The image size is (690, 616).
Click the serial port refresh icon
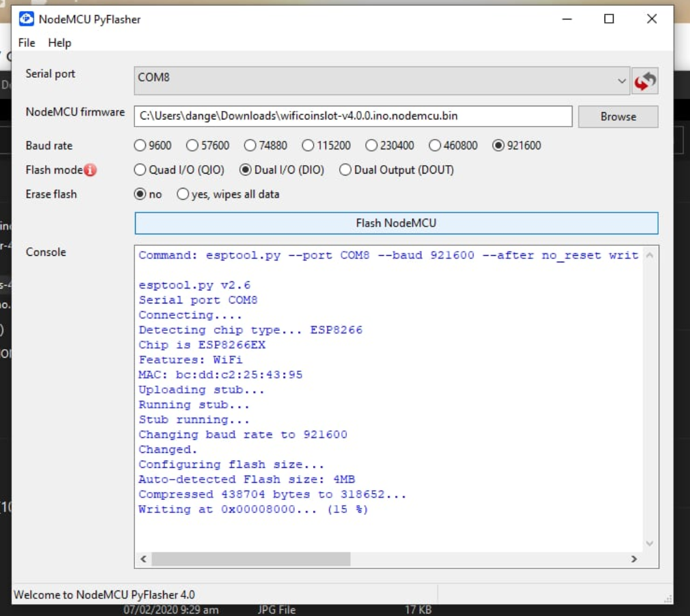tap(645, 81)
